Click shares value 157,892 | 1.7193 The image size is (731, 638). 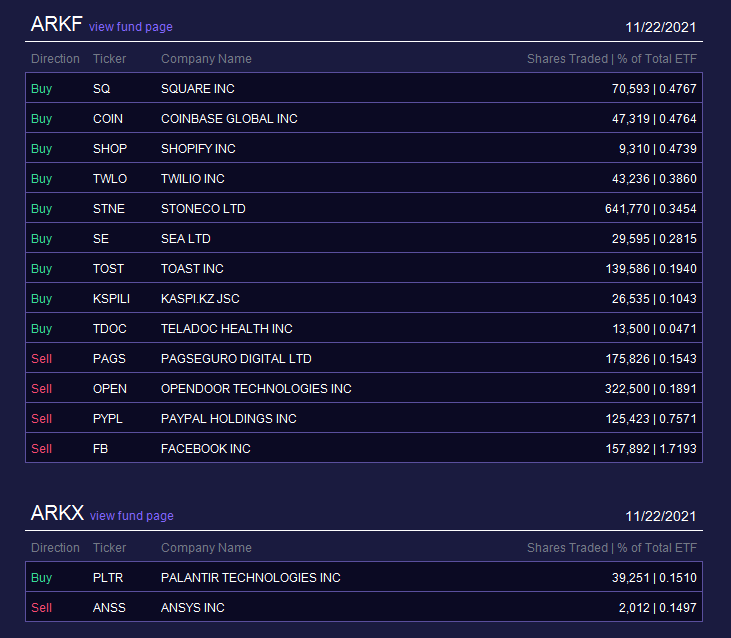[651, 449]
